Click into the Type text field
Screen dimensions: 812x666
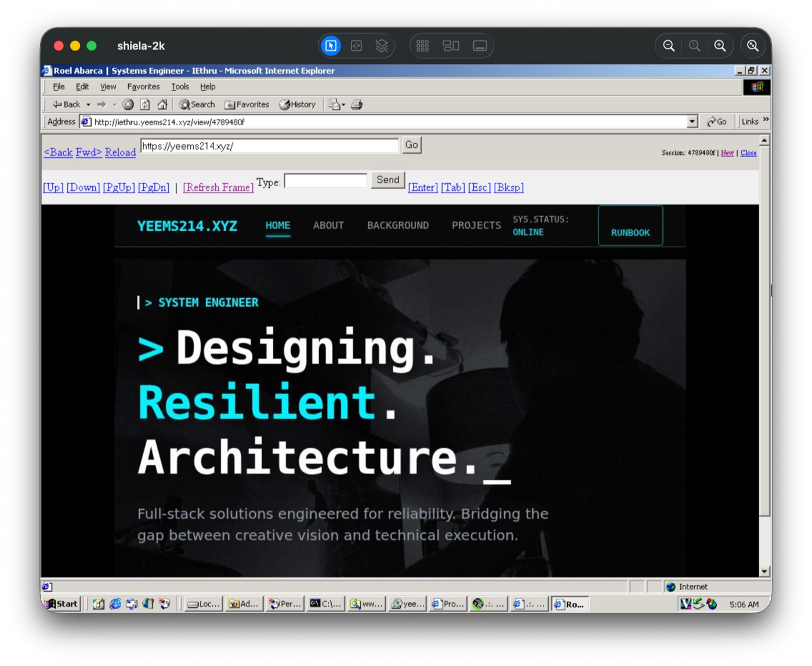[326, 181]
